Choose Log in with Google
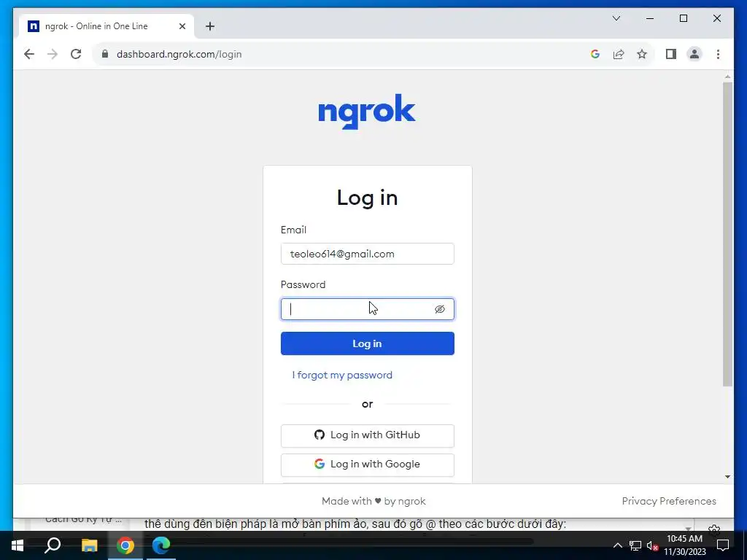The height and width of the screenshot is (560, 747). click(368, 464)
